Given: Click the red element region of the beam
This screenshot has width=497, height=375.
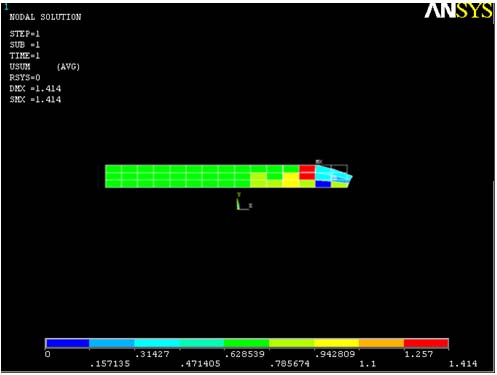Looking at the screenshot, I should [x=307, y=173].
